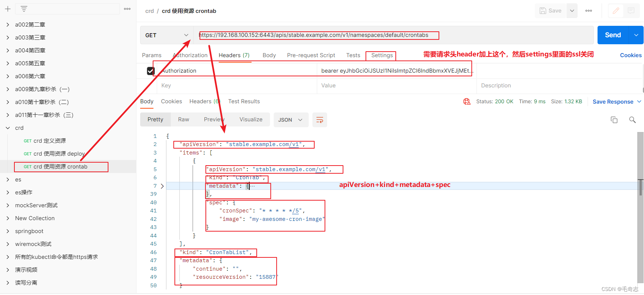This screenshot has height=295, width=644.
Task: Expand the 读写分离 collection
Action: pyautogui.click(x=8, y=283)
